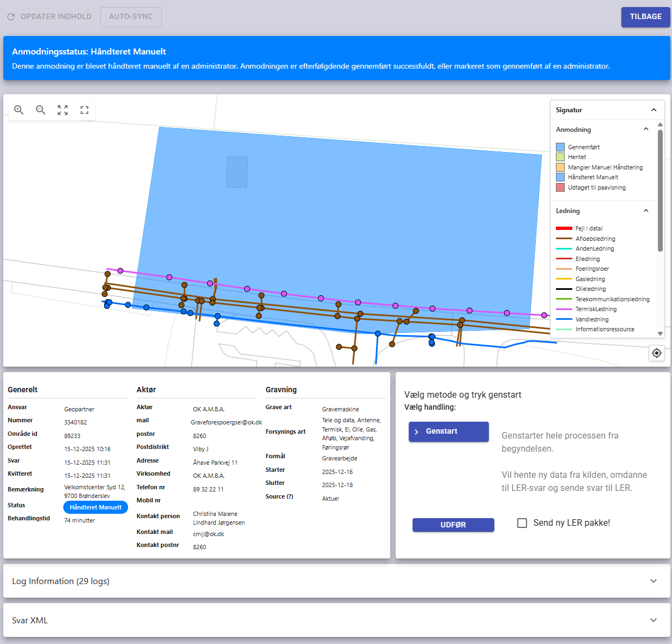Click the end date 2025-12-18
Viewport: 672px width, 644px height.
[337, 485]
